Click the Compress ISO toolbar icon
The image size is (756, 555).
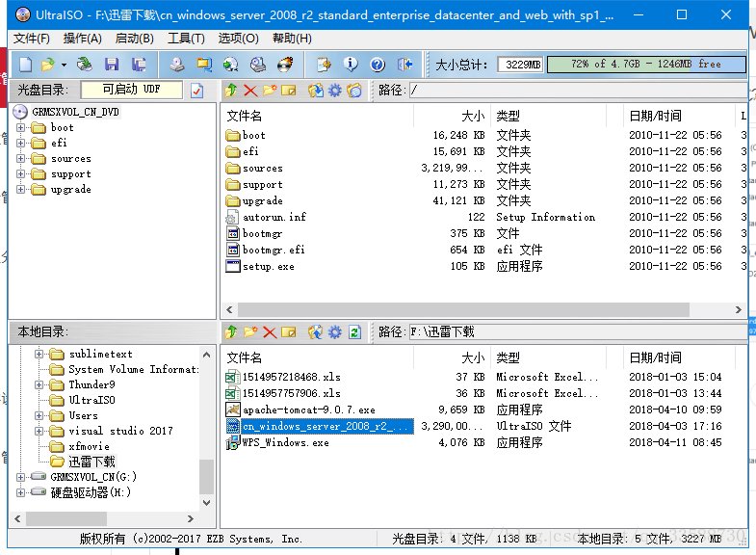point(204,65)
